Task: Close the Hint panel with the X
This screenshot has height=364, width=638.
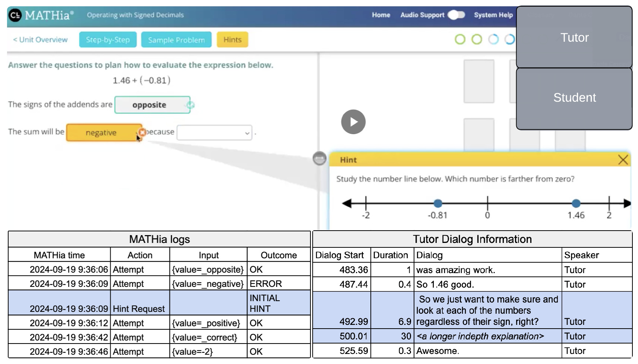Action: point(623,160)
